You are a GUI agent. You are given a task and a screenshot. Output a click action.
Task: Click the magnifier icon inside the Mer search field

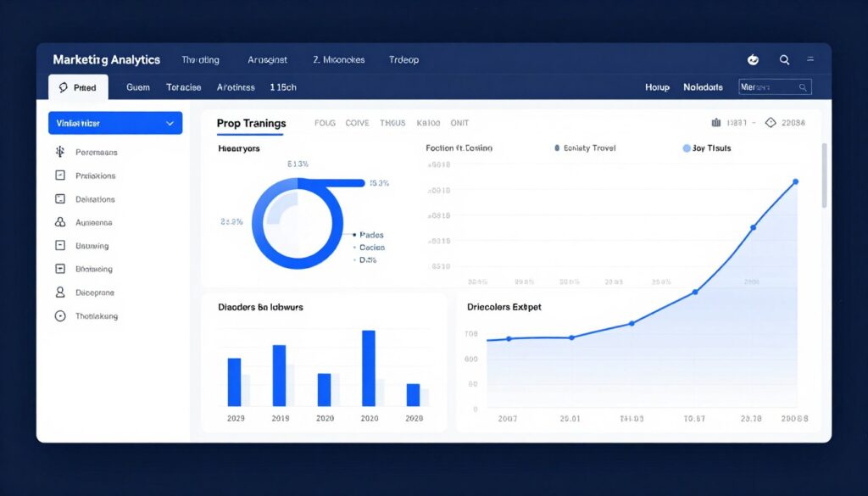coord(802,87)
